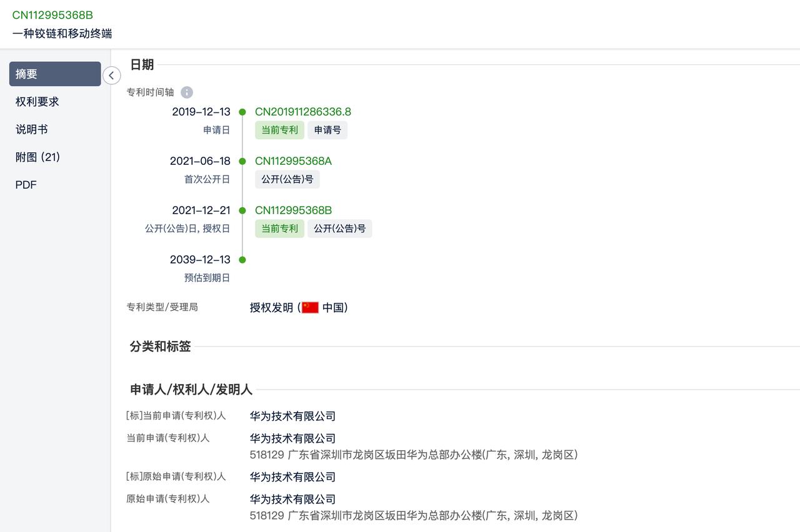Click the China flag icon
Image resolution: width=800 pixels, height=532 pixels.
pyautogui.click(x=310, y=307)
